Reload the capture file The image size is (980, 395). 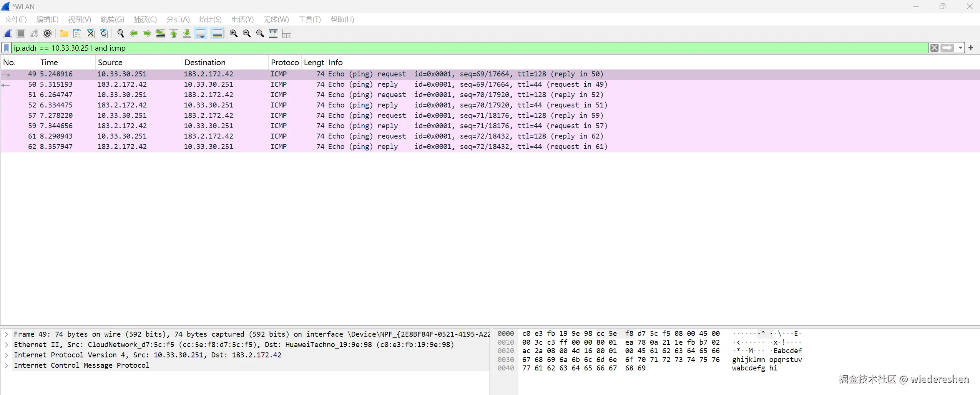(x=104, y=34)
